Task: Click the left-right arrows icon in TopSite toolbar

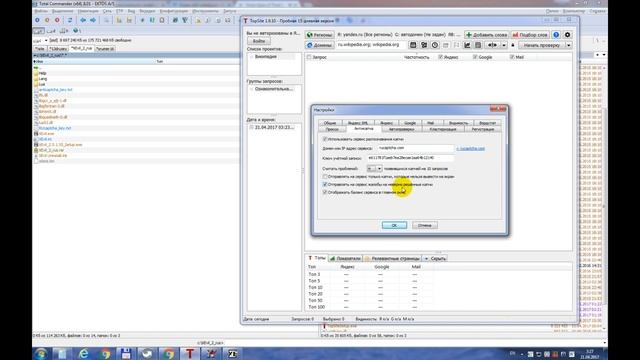Action: click(x=492, y=45)
